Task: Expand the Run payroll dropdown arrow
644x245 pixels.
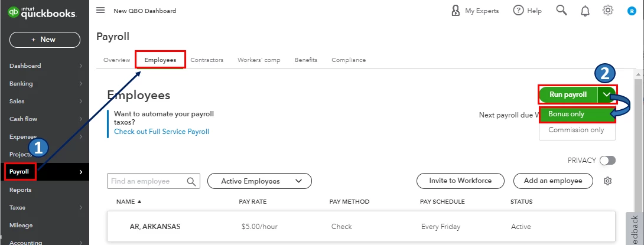Action: 607,95
